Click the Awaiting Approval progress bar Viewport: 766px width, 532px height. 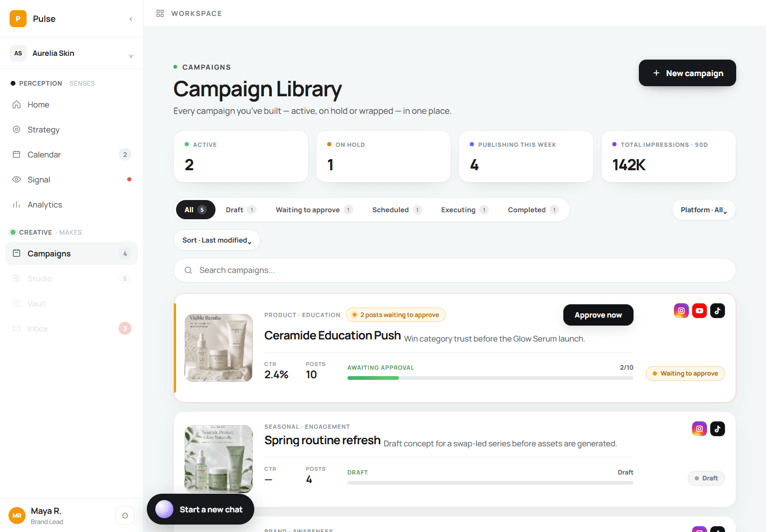point(490,378)
